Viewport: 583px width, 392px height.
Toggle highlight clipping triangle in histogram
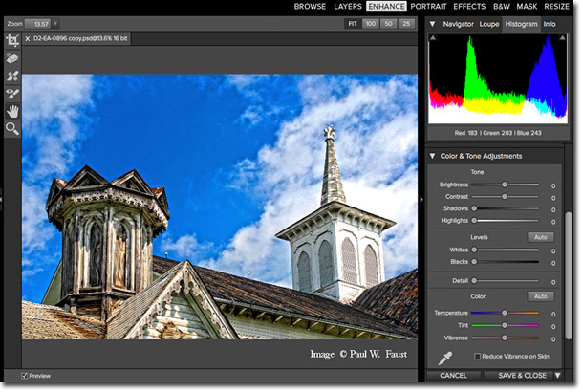point(562,37)
